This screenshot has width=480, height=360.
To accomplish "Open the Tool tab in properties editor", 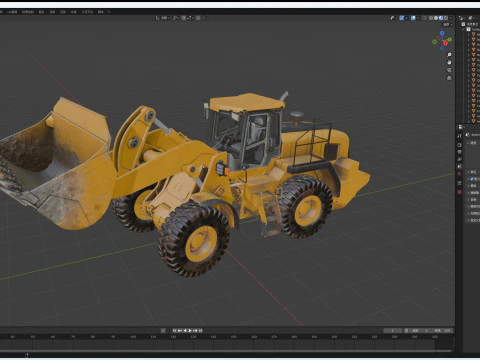I will click(459, 136).
